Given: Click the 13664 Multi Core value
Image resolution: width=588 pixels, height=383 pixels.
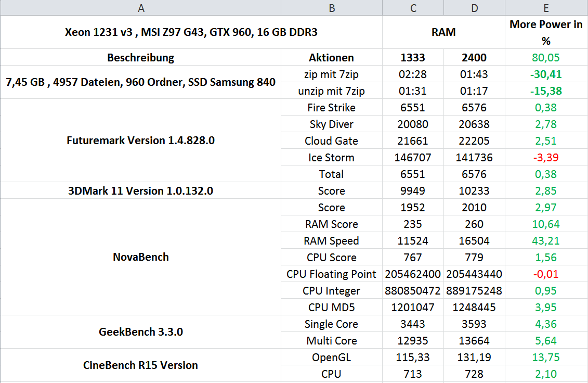Looking at the screenshot, I should [x=474, y=340].
